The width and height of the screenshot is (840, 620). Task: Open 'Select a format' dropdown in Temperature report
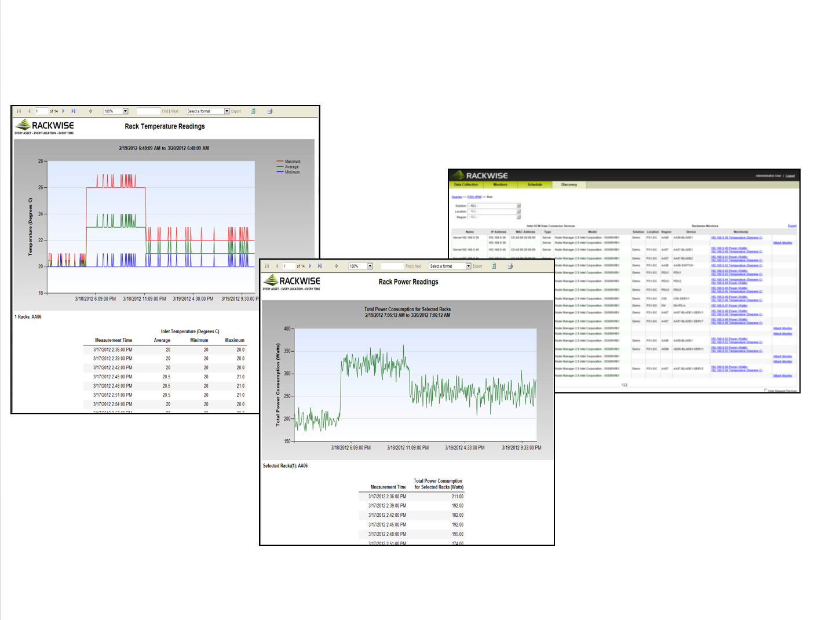point(227,111)
